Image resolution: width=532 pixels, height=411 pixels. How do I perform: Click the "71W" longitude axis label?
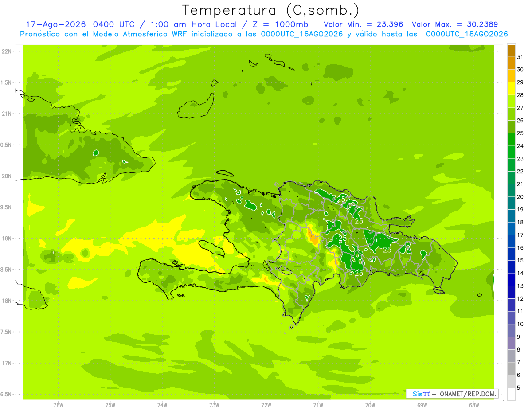[x=318, y=405]
